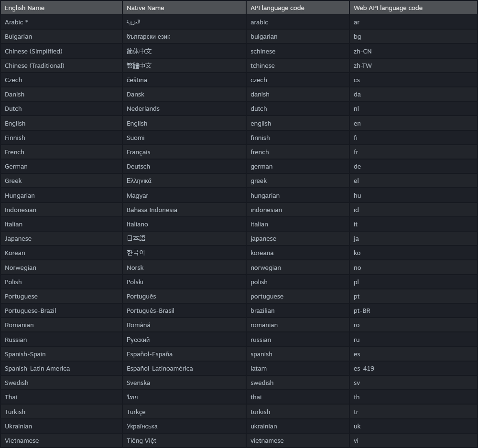This screenshot has height=448, width=478.
Task: Select the "Suomi" native name cell
Action: tap(184, 138)
